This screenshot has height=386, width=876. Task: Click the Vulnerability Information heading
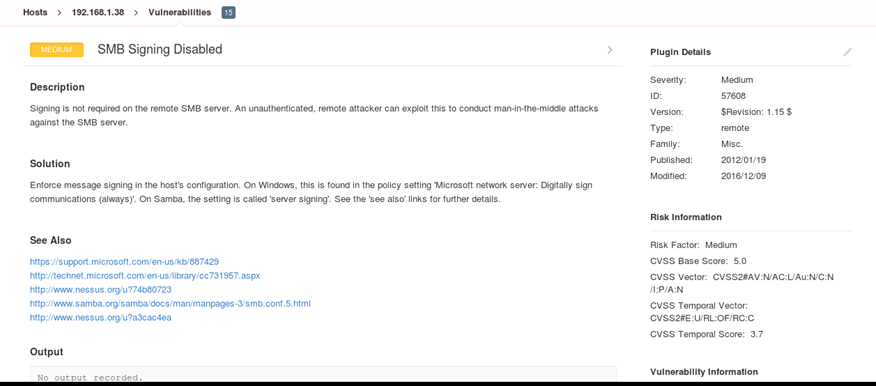704,371
